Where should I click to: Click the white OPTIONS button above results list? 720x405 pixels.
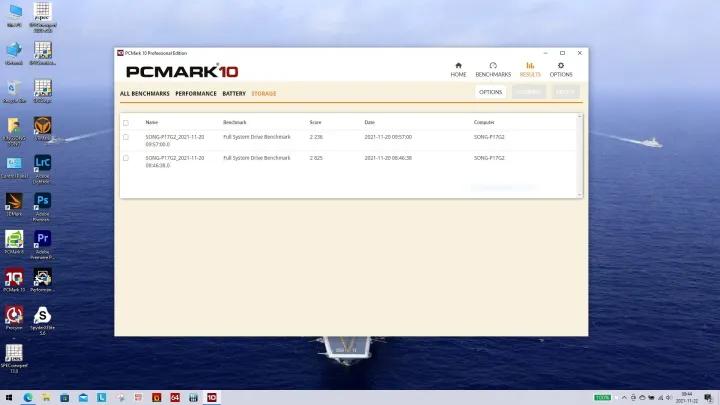(490, 92)
